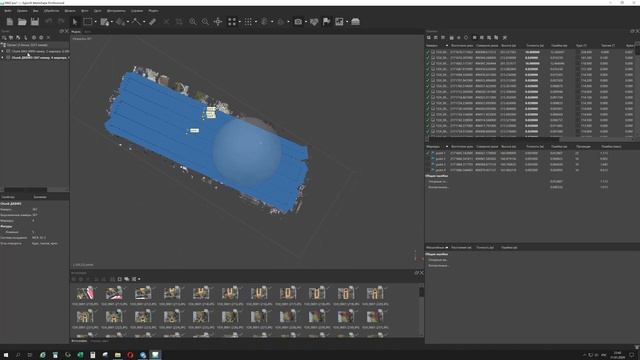Open the fourth menu bar item
The height and width of the screenshot is (360, 640).
coord(51,11)
